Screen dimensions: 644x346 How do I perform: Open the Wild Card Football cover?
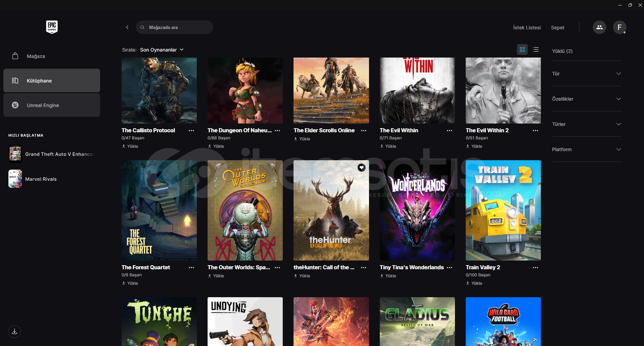pyautogui.click(x=503, y=321)
